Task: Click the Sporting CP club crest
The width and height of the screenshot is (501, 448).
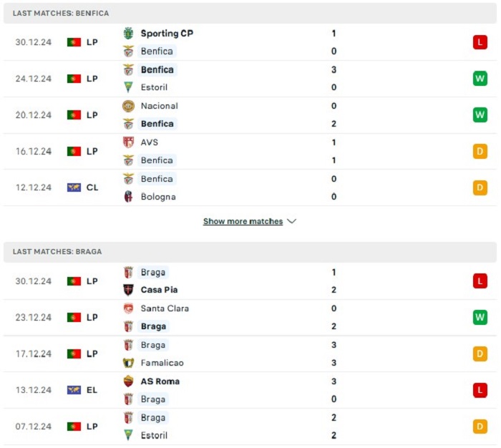Action: (x=128, y=33)
